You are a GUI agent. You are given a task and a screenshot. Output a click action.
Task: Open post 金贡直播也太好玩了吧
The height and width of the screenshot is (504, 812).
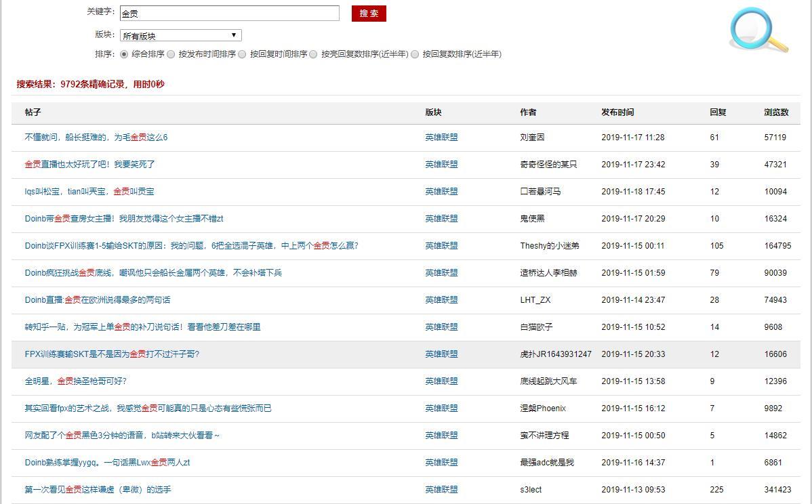point(90,165)
